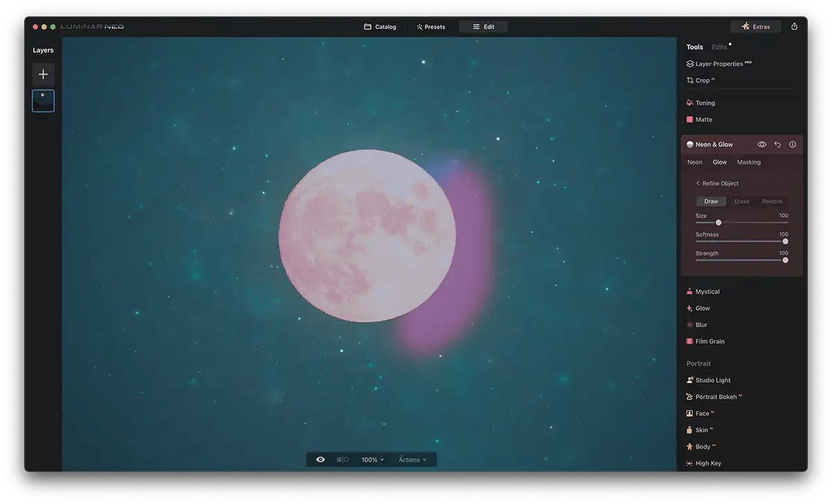Open the Studio Light tool

coord(708,381)
